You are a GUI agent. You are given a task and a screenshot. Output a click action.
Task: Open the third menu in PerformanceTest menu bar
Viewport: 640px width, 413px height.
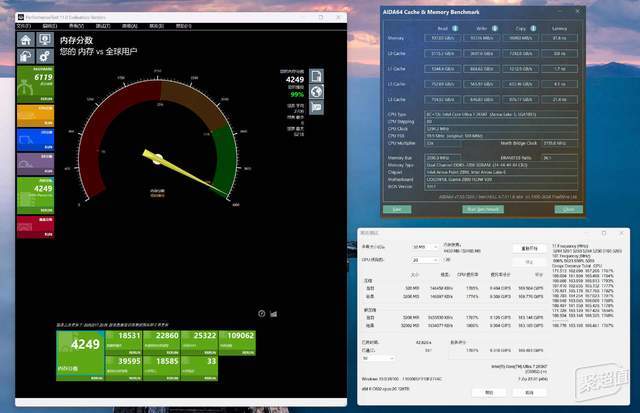[x=76, y=26]
